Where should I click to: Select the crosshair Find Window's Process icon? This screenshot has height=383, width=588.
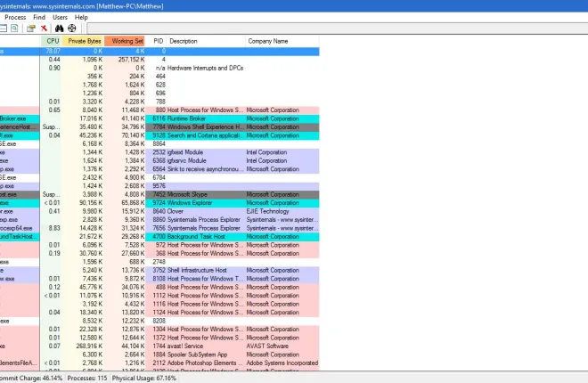[x=71, y=29]
